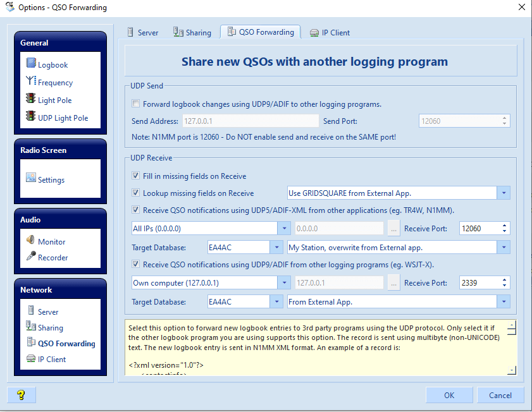Viewport: 532px width, 412px height.
Task: Switch to the Sharing tab
Action: pos(193,32)
